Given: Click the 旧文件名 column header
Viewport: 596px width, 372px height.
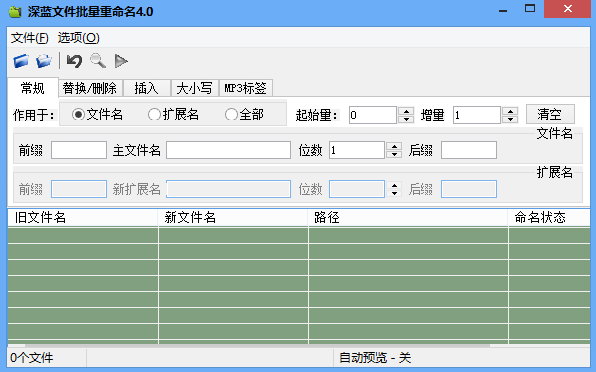Looking at the screenshot, I should pyautogui.click(x=82, y=217).
